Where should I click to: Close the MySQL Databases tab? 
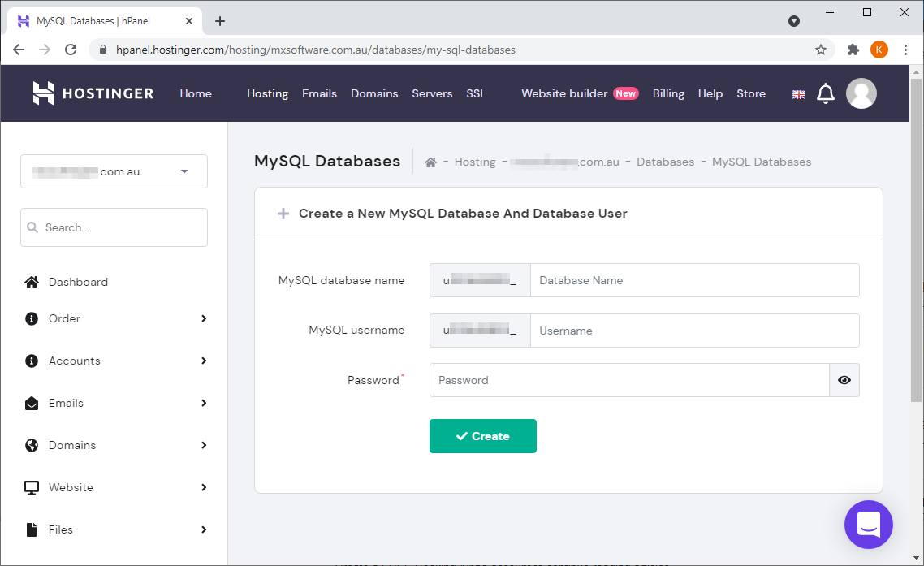(189, 21)
